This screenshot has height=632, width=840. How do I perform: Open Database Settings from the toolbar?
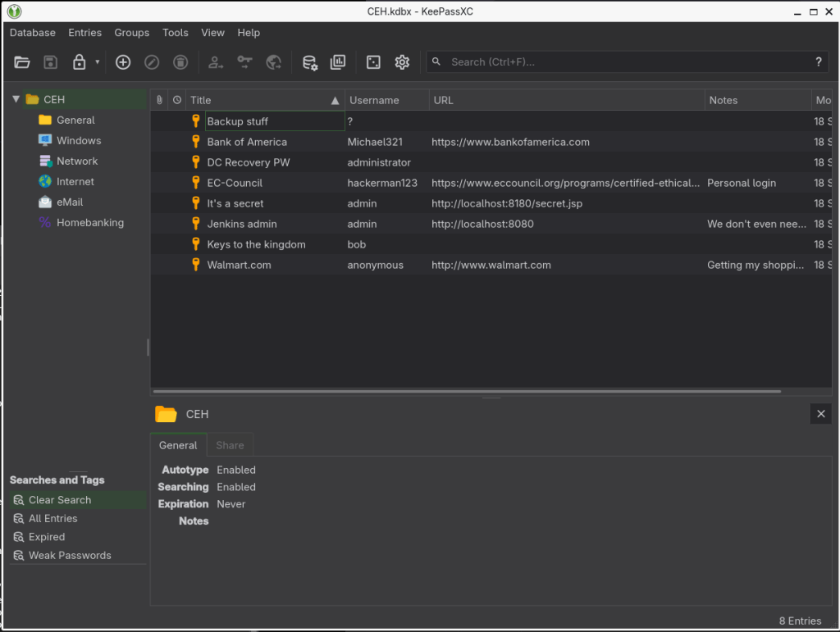click(x=309, y=62)
